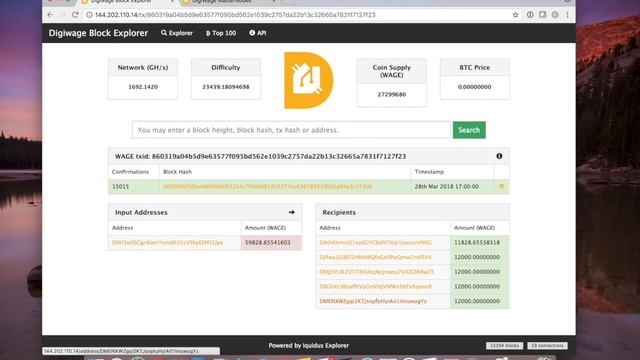Click the Digiwage Block Explorer title
Viewport: 640px width, 360px height.
tap(98, 33)
